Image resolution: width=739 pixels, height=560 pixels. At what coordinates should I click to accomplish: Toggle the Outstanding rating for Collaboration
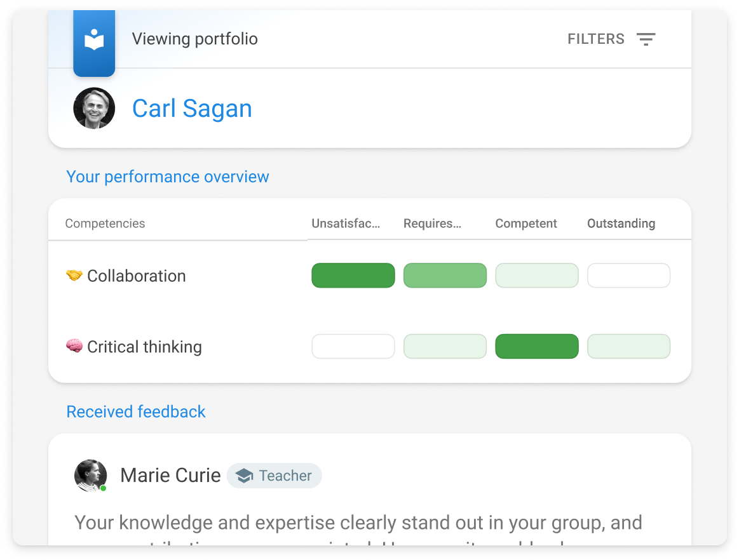coord(628,275)
